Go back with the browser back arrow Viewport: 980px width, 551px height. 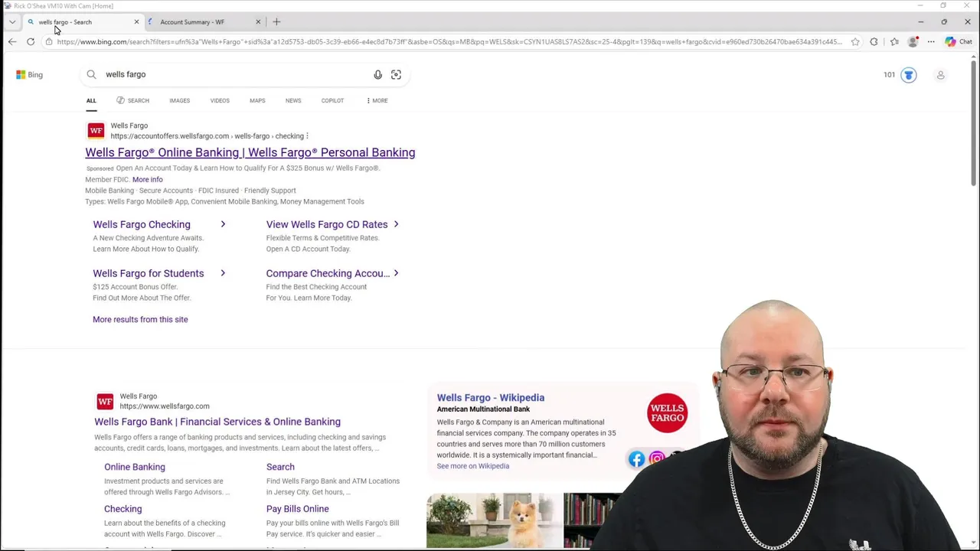(x=12, y=41)
